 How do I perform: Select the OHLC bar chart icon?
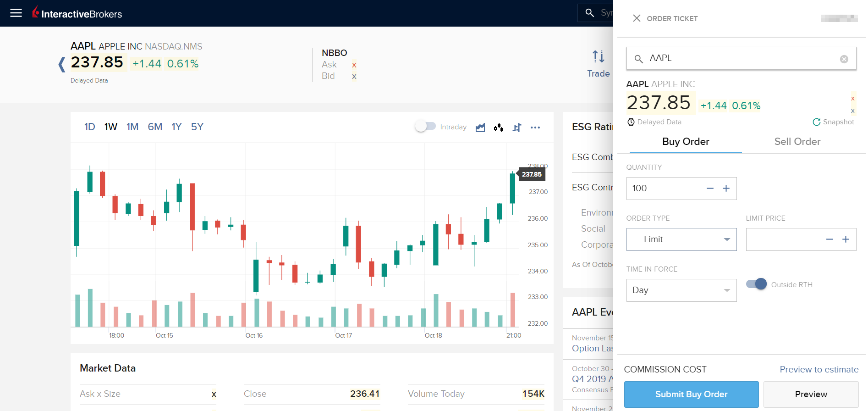[x=517, y=128]
